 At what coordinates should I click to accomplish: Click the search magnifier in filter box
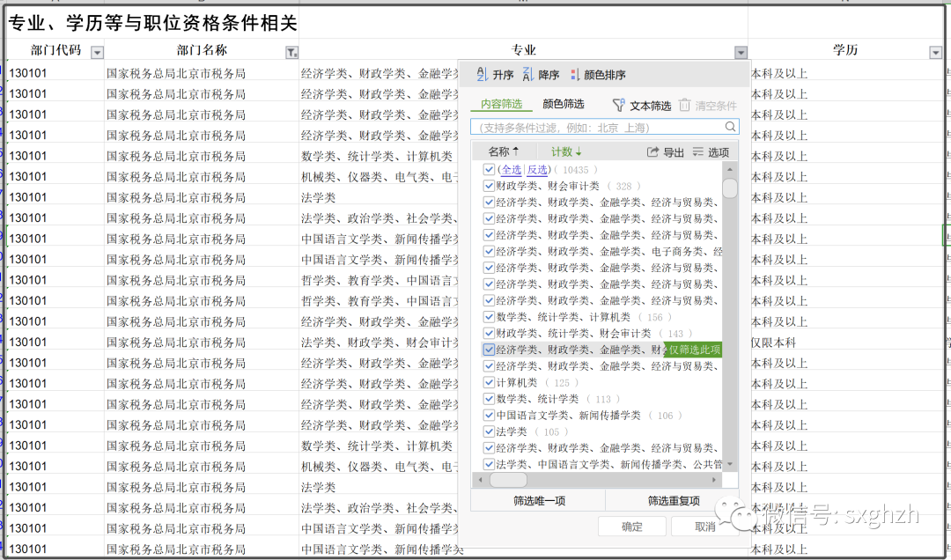[731, 128]
